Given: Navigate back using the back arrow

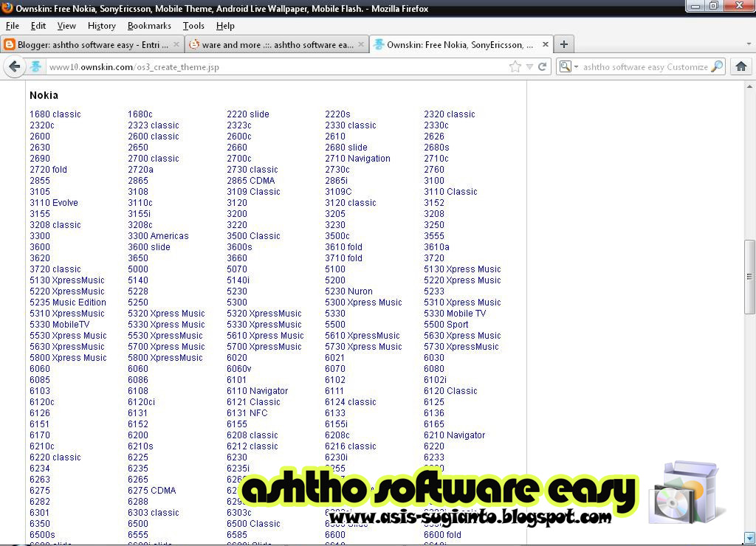Looking at the screenshot, I should (x=14, y=66).
